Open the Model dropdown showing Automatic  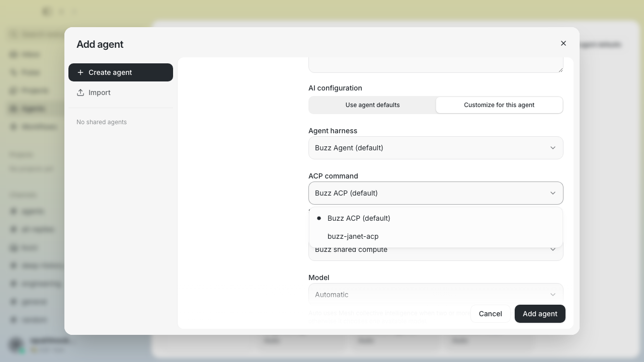(x=436, y=295)
